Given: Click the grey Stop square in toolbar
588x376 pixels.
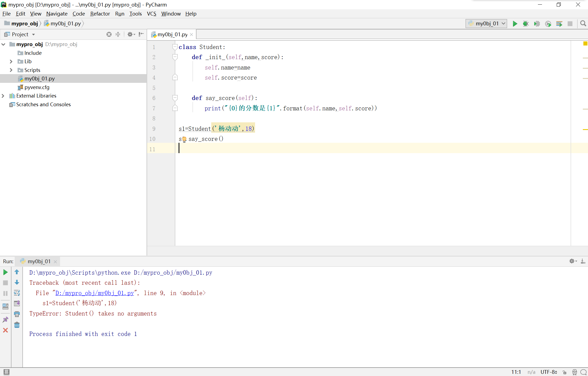Looking at the screenshot, I should coord(570,24).
